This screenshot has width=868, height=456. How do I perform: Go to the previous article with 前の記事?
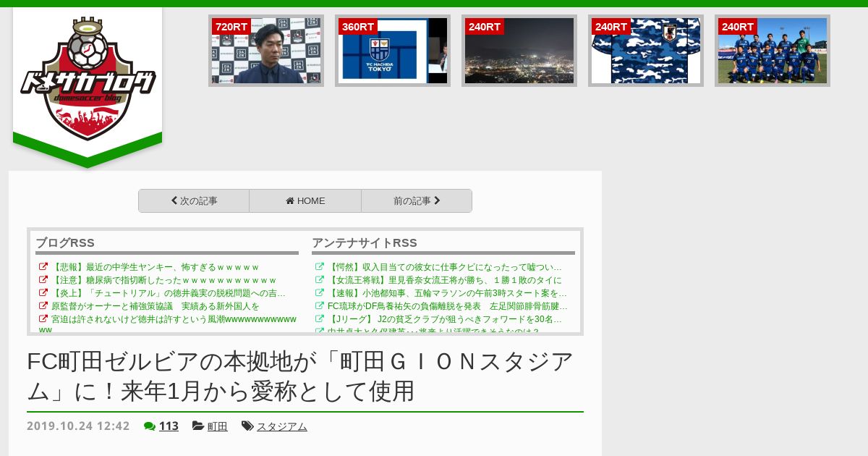pyautogui.click(x=417, y=201)
